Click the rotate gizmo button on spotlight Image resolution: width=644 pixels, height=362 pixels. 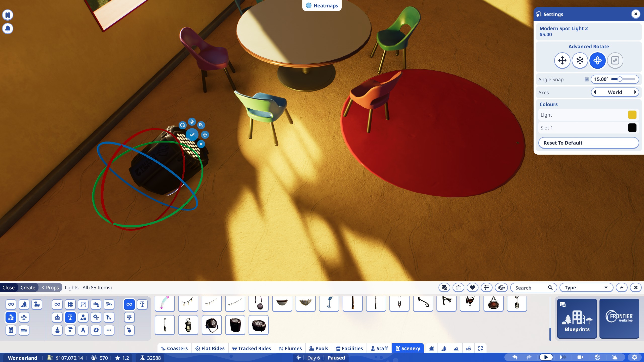point(182,125)
